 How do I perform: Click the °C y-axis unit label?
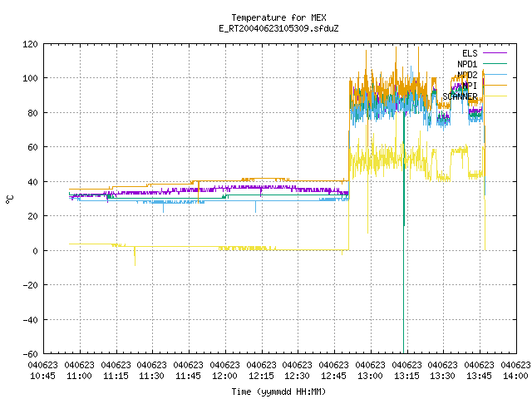tap(9, 199)
